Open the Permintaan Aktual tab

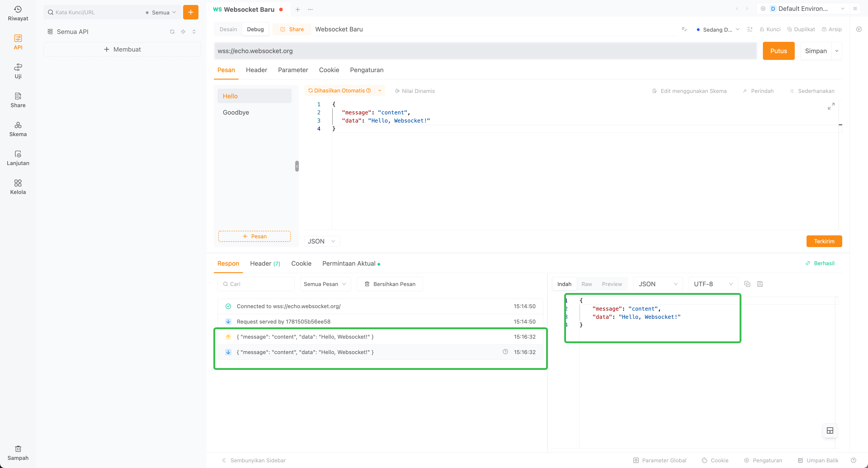[x=351, y=263]
